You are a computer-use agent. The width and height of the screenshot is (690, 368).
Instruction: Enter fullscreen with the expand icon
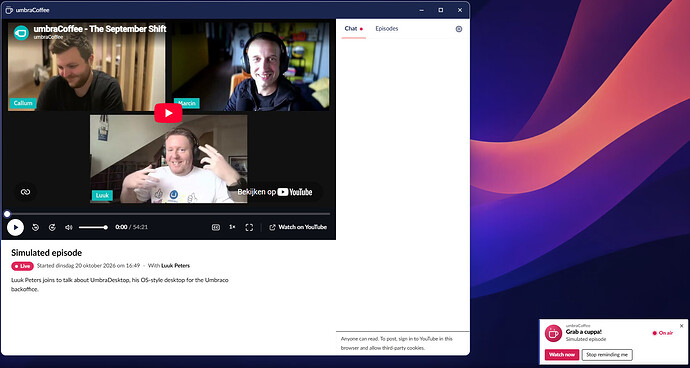click(249, 228)
